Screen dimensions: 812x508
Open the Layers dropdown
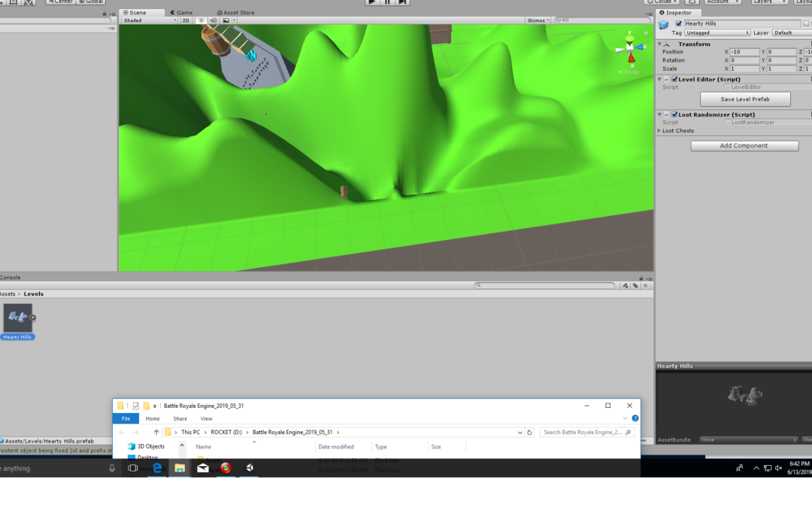770,2
